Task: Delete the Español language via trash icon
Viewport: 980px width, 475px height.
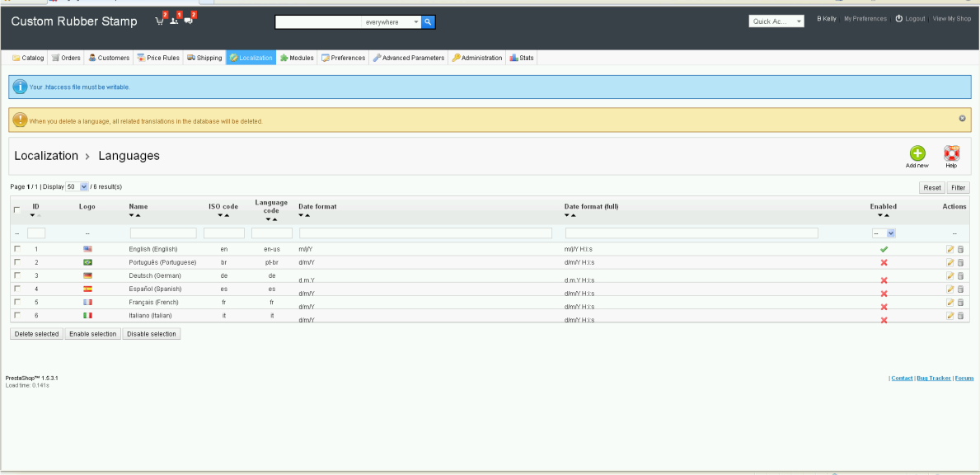Action: 960,289
